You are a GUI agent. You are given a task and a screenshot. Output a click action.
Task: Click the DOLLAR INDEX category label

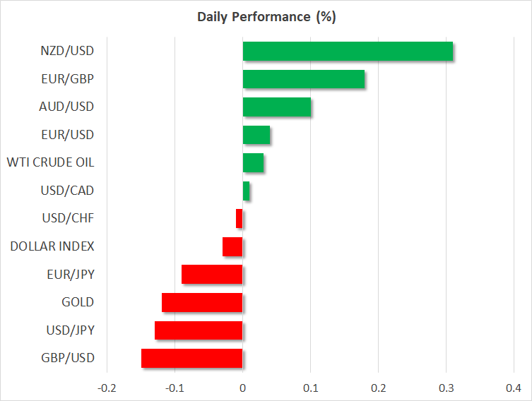[x=52, y=246]
